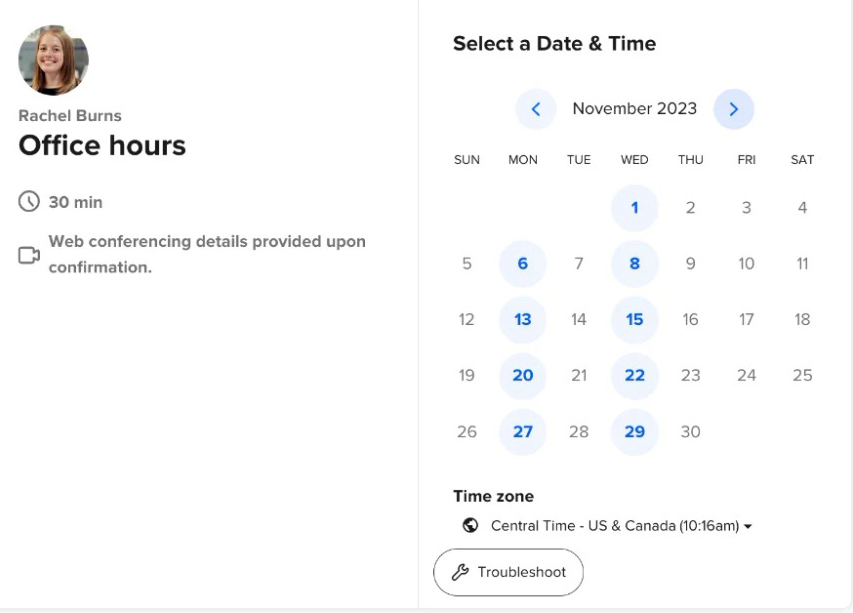
Task: Open the Central Time zone dropdown
Action: click(620, 526)
